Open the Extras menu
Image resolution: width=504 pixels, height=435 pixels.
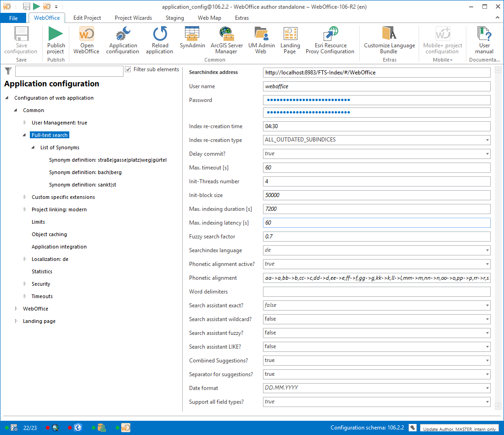[x=242, y=18]
